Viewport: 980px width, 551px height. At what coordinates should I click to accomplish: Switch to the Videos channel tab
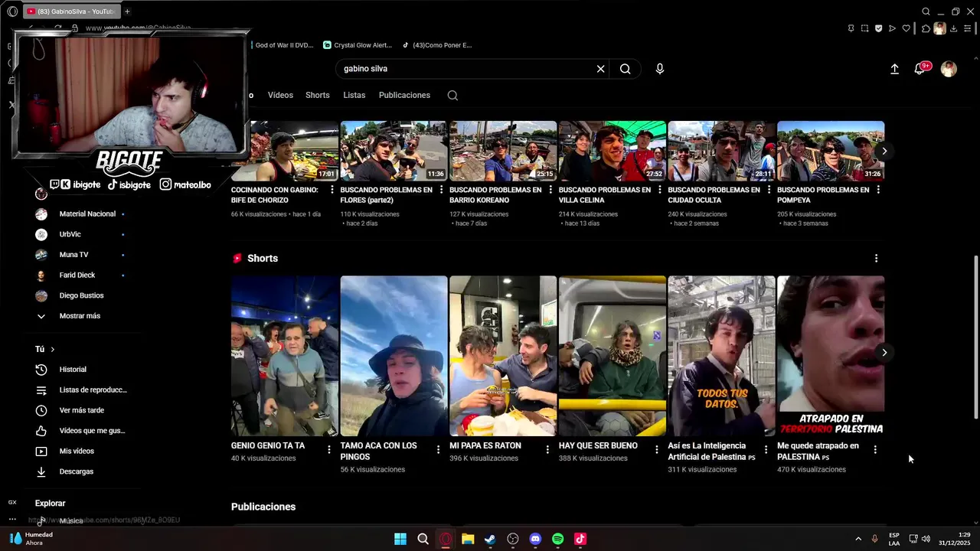click(280, 96)
